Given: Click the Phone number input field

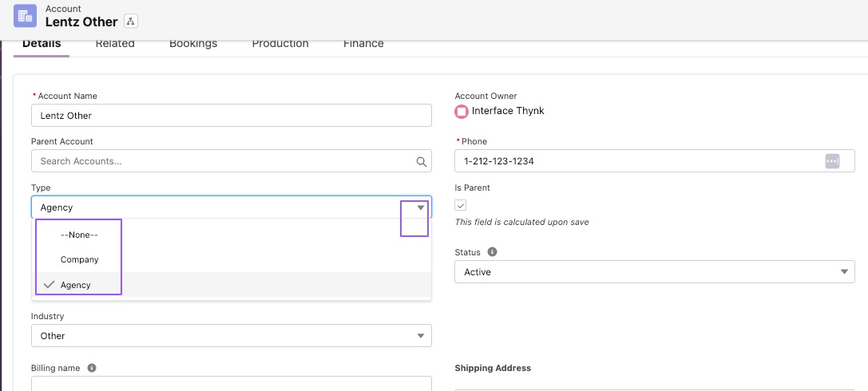Looking at the screenshot, I should [654, 161].
